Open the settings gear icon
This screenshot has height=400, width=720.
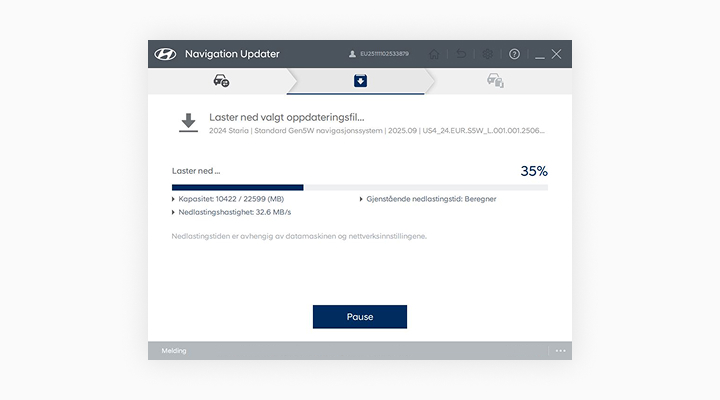pos(488,54)
